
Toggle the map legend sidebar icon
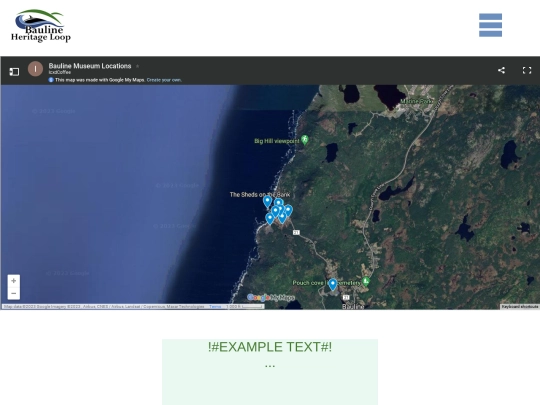(x=14, y=71)
